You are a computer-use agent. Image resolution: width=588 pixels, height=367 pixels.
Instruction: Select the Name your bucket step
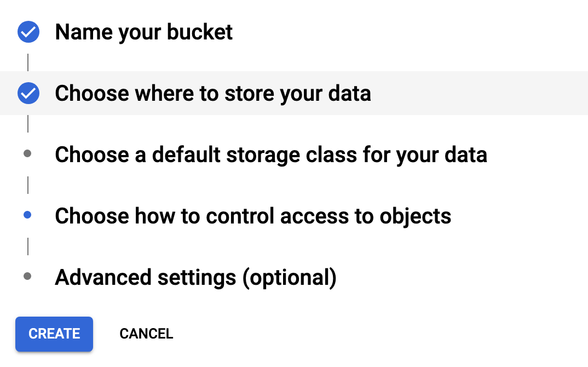click(143, 32)
